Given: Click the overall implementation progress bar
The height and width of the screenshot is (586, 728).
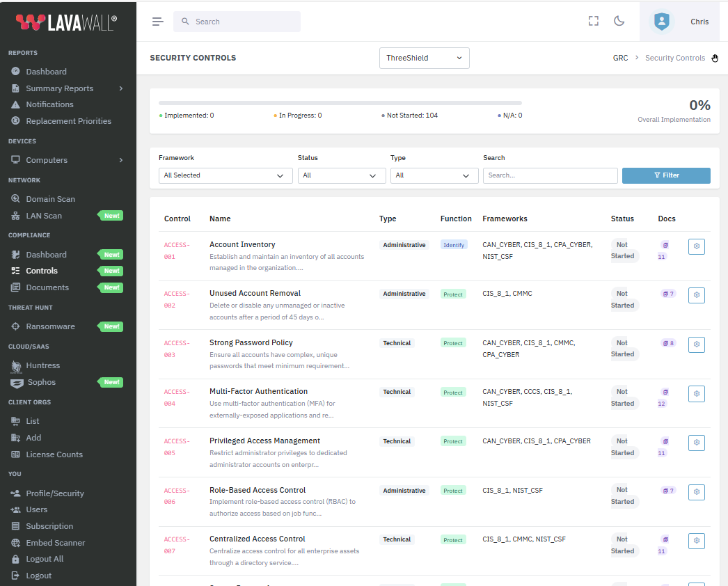Looking at the screenshot, I should pos(340,103).
